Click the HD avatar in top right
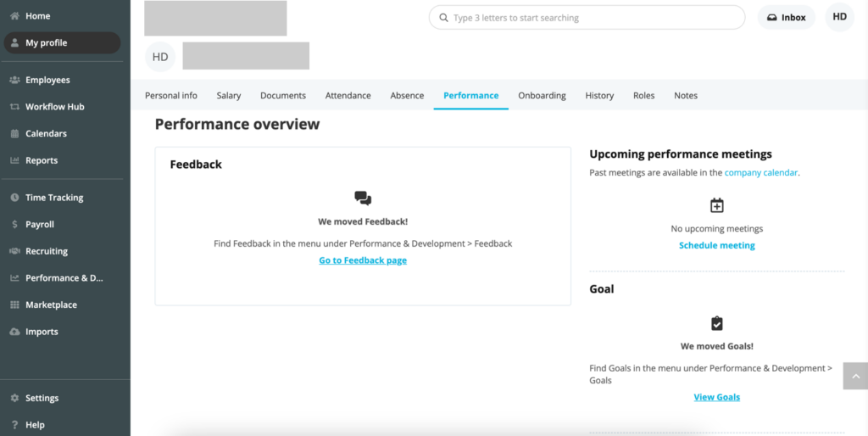868x436 pixels. pos(840,17)
